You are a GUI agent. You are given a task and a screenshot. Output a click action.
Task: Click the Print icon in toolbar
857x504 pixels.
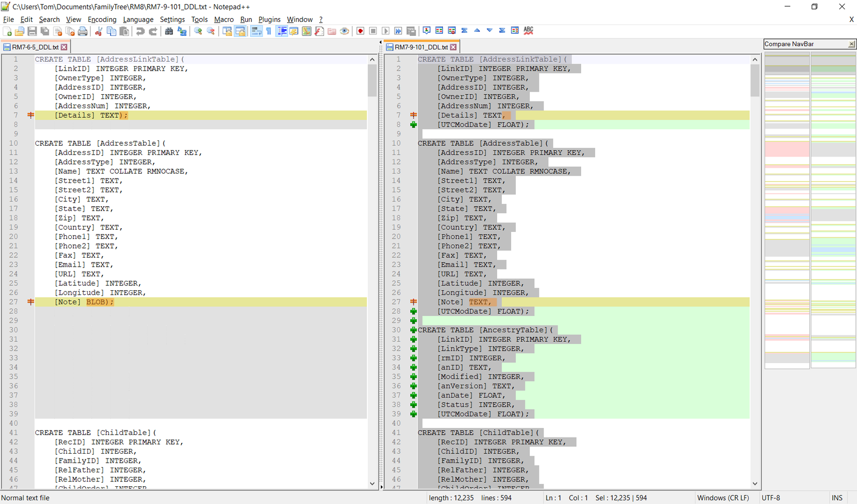click(82, 31)
